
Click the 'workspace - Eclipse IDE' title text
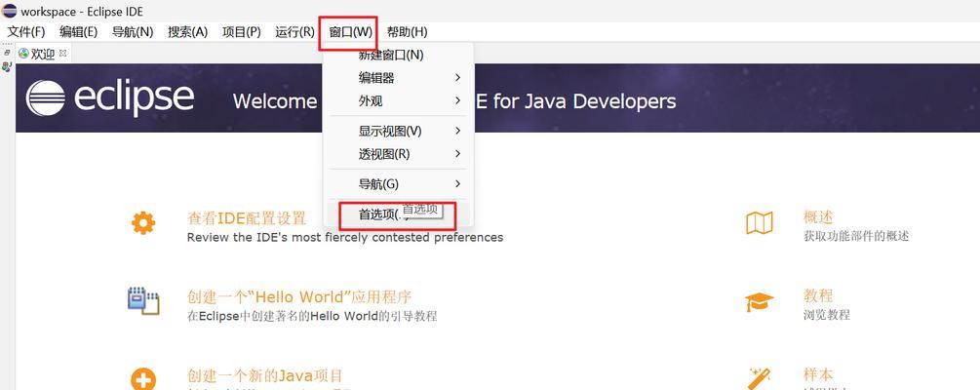[82, 12]
